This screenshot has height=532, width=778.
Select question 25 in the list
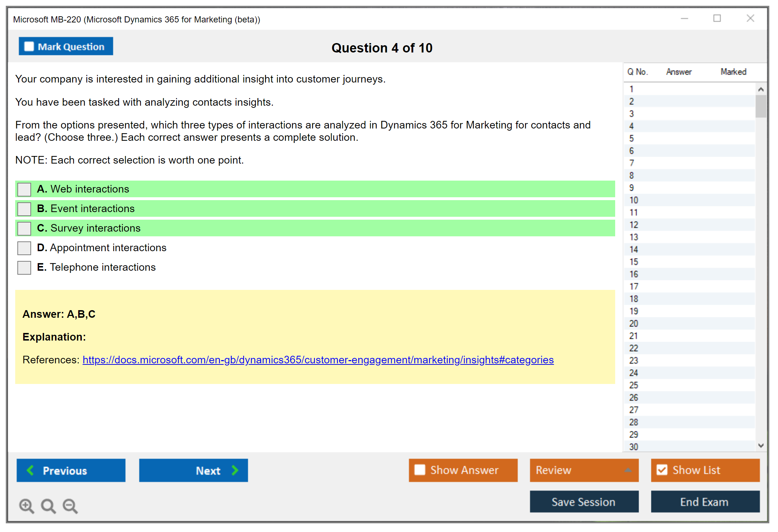[x=634, y=385]
